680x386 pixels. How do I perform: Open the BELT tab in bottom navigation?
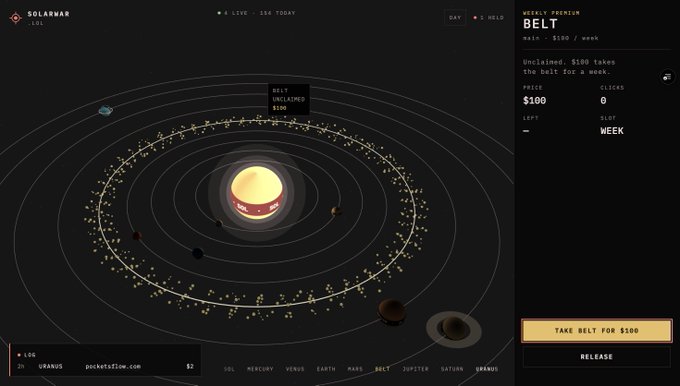[x=382, y=369]
